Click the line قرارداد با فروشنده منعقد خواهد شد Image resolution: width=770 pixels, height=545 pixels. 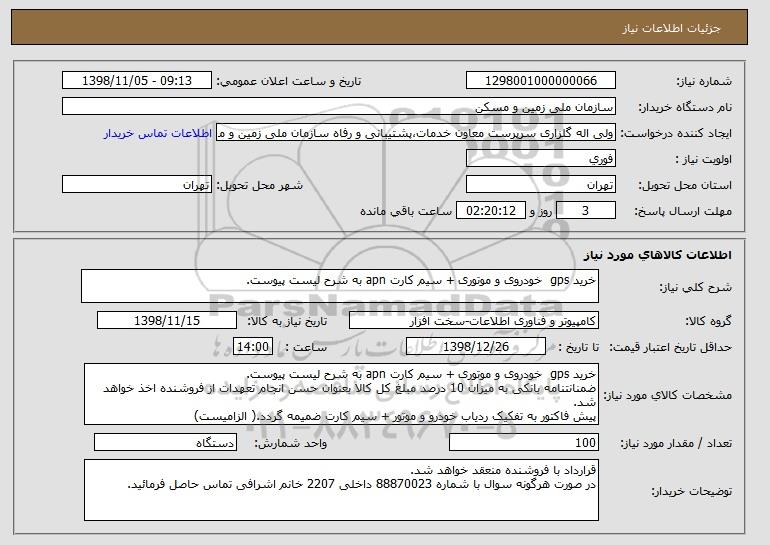click(503, 470)
